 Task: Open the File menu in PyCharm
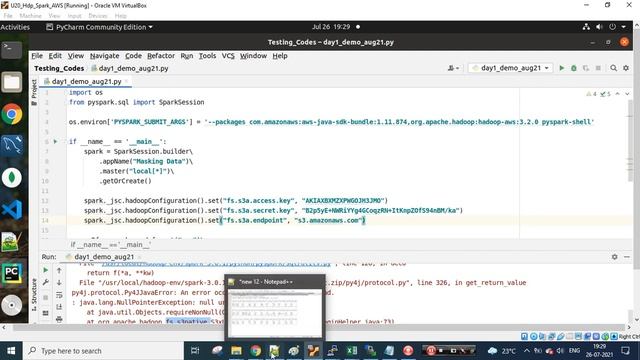(x=37, y=56)
